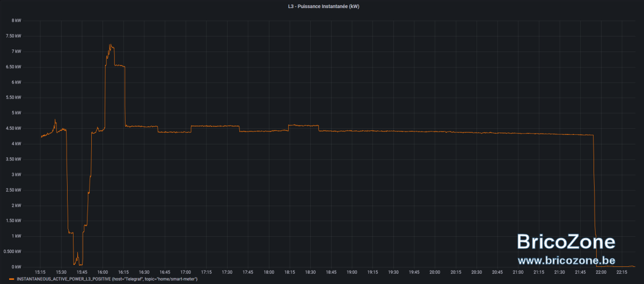Click the 17:45 time axis label
The height and width of the screenshot is (284, 644).
tap(248, 272)
